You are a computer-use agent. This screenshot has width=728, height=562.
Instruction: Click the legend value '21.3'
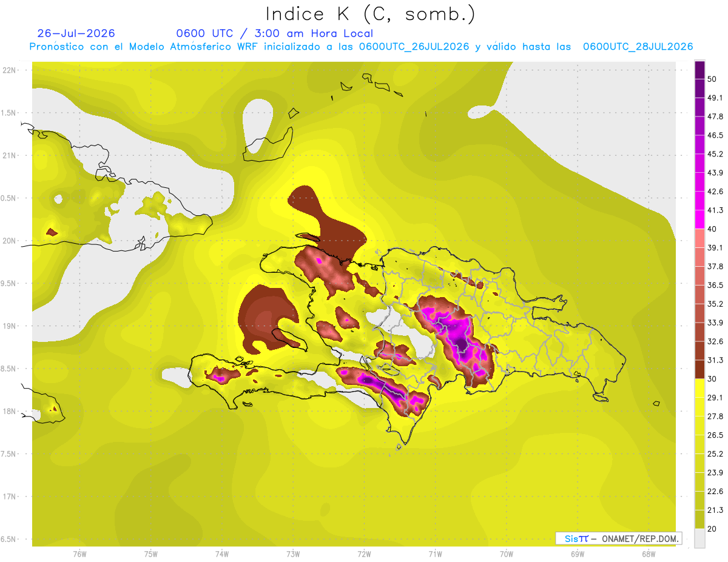[x=715, y=510]
